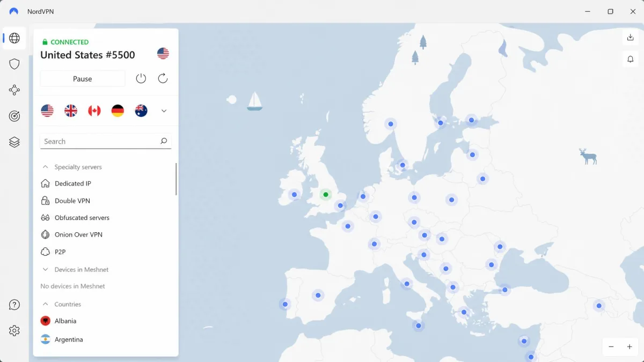
Task: Click the Dedicated IP house icon
Action: 46,183
